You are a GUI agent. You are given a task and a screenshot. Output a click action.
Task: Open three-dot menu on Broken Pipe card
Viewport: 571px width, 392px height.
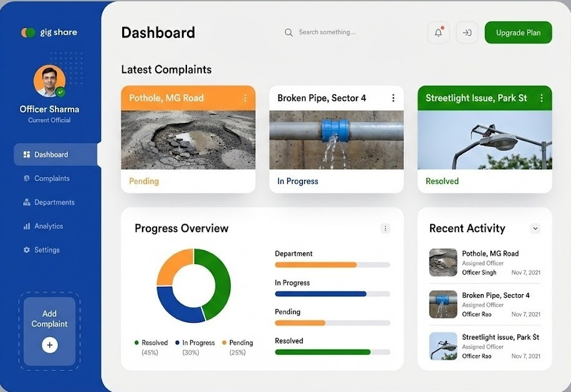pyautogui.click(x=393, y=98)
